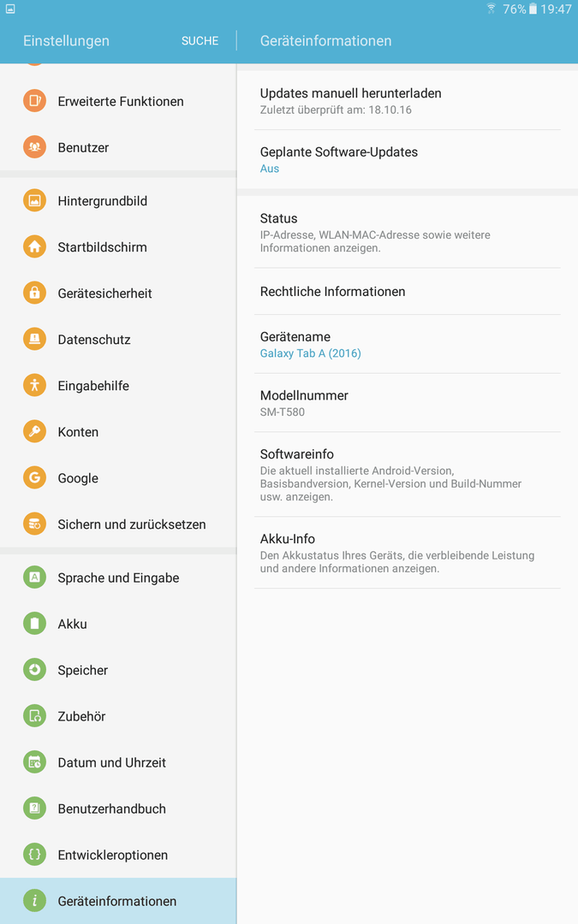
Task: Tap the Google G icon
Action: click(x=34, y=478)
